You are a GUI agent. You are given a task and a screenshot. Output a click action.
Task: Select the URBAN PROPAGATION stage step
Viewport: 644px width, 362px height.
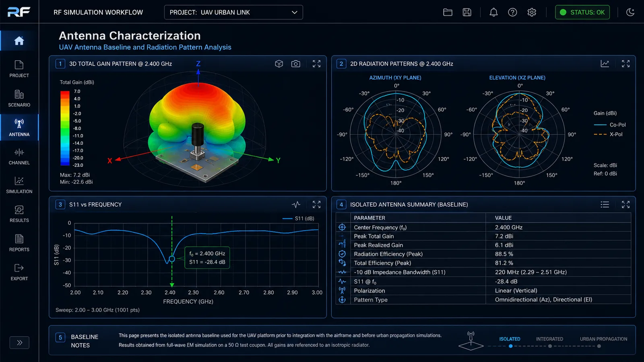click(x=603, y=341)
